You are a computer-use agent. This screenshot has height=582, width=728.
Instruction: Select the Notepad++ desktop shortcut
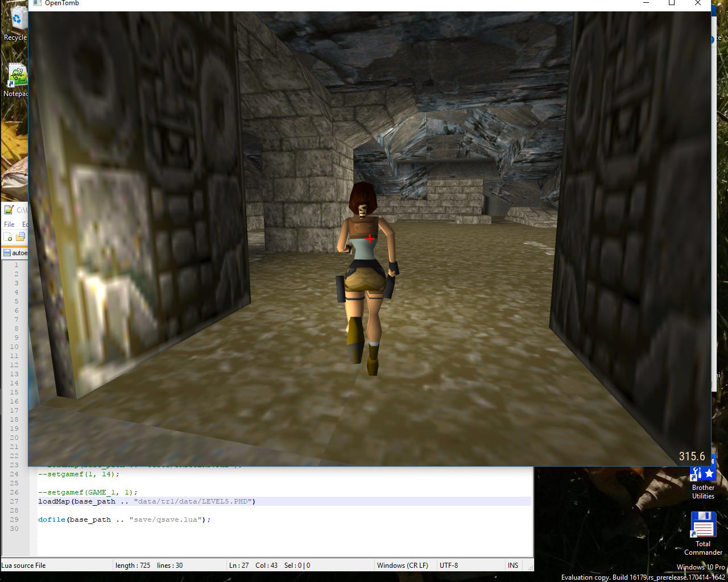(x=17, y=80)
